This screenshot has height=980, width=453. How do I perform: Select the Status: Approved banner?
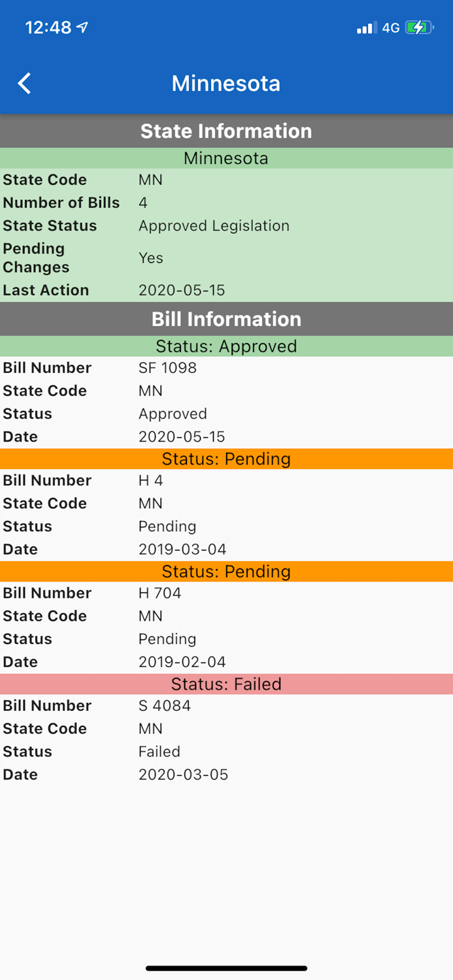tap(226, 346)
